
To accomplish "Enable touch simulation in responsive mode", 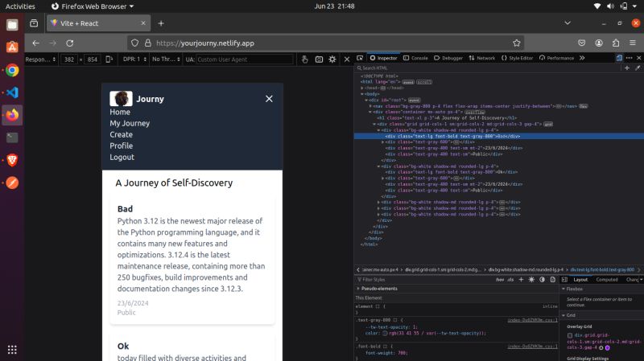I will [304, 59].
